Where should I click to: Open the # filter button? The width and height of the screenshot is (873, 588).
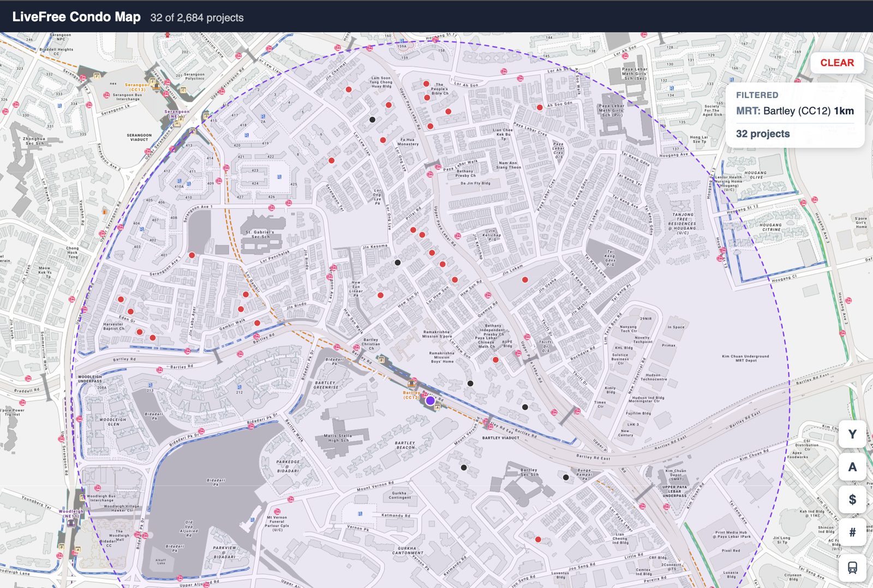point(852,532)
